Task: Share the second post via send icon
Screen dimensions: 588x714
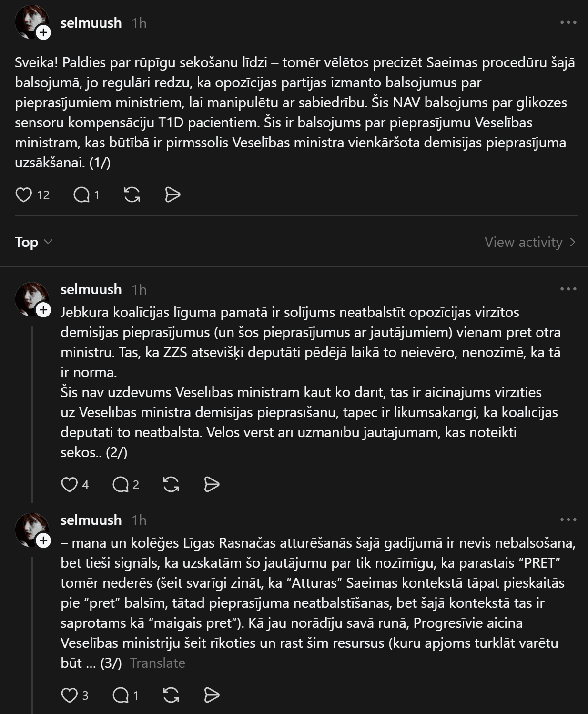Action: pyautogui.click(x=212, y=484)
